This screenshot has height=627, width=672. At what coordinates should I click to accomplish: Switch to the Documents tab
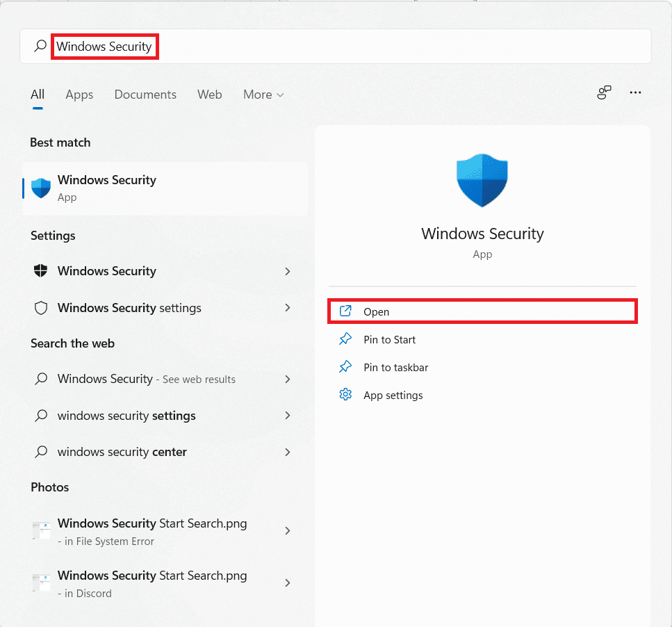point(145,95)
